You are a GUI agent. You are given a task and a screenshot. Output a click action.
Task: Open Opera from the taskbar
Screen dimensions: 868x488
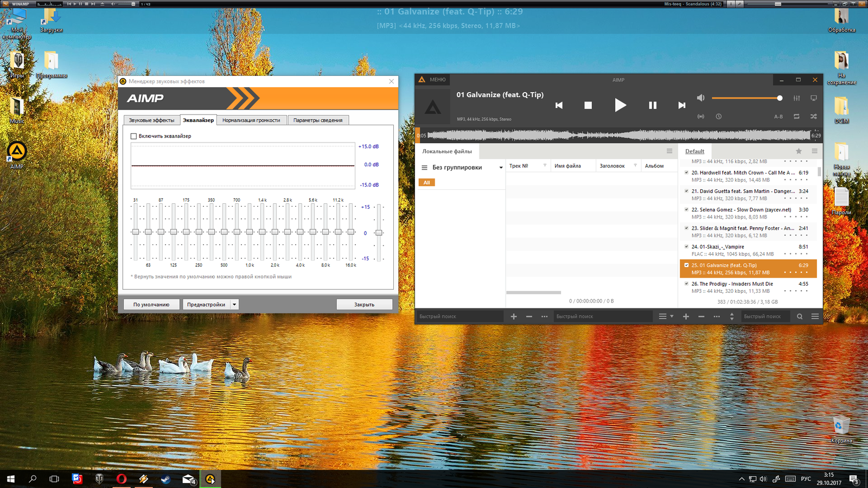pos(122,479)
